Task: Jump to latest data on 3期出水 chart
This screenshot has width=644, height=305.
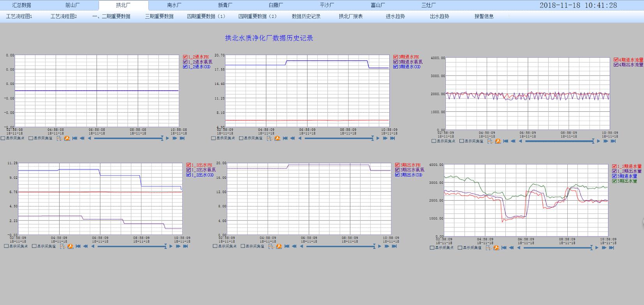Action: (x=394, y=246)
